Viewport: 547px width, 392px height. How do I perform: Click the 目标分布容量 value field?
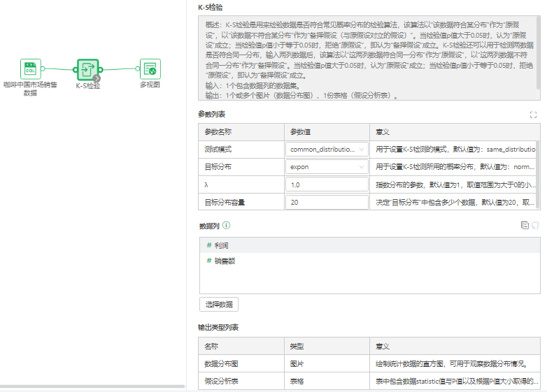[327, 203]
